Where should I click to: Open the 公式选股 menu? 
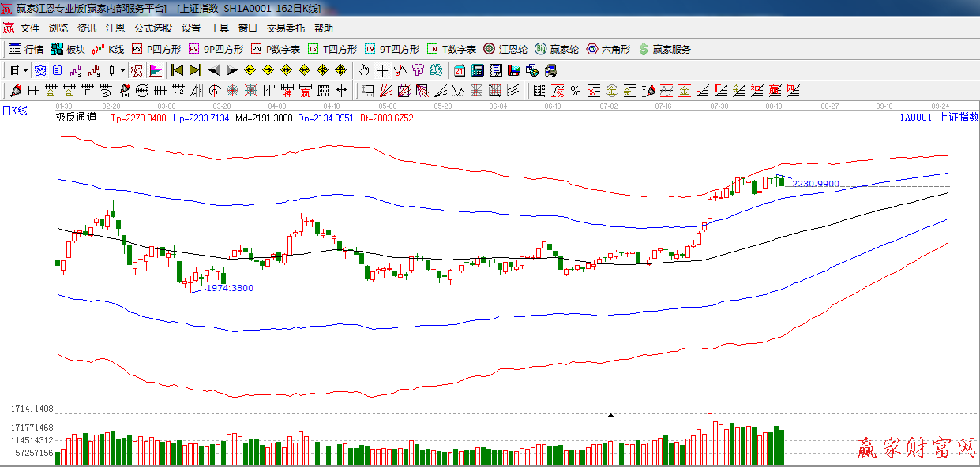coord(152,28)
